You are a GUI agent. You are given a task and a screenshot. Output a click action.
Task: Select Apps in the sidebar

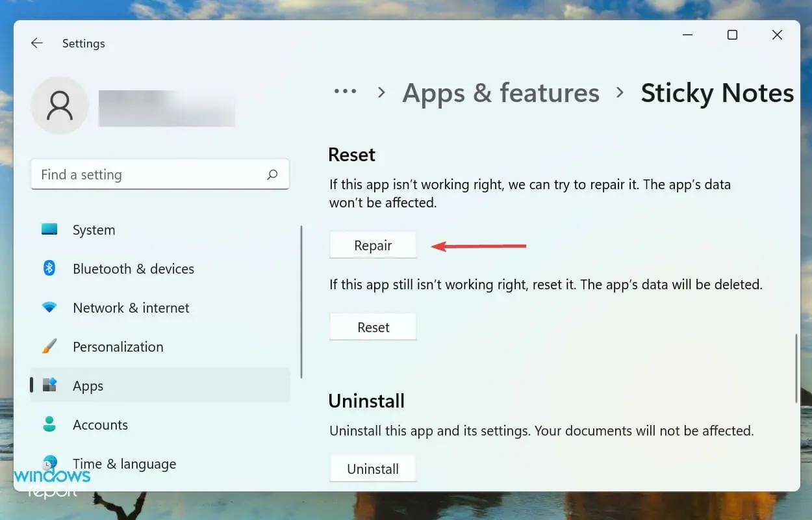click(88, 385)
